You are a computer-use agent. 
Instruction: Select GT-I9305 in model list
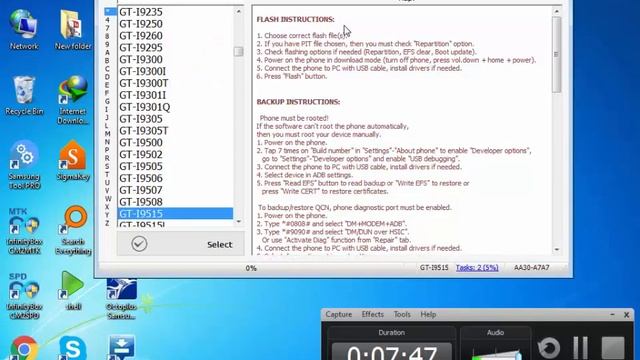175,119
